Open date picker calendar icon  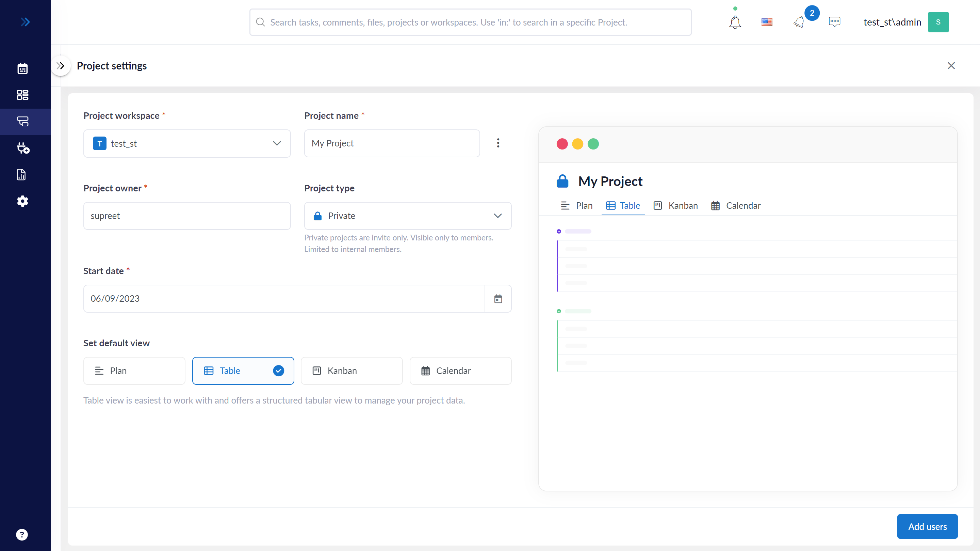coord(498,299)
